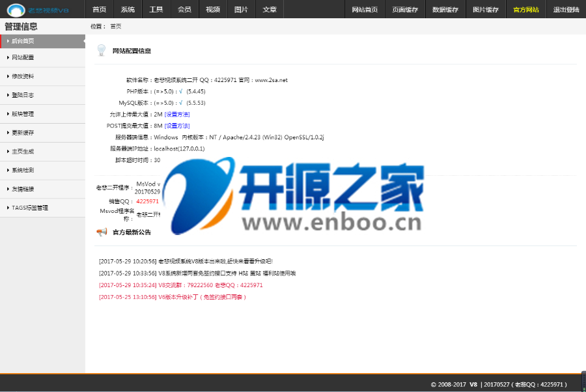Click the lightbulb icon beside 网站配置信息

tap(102, 50)
